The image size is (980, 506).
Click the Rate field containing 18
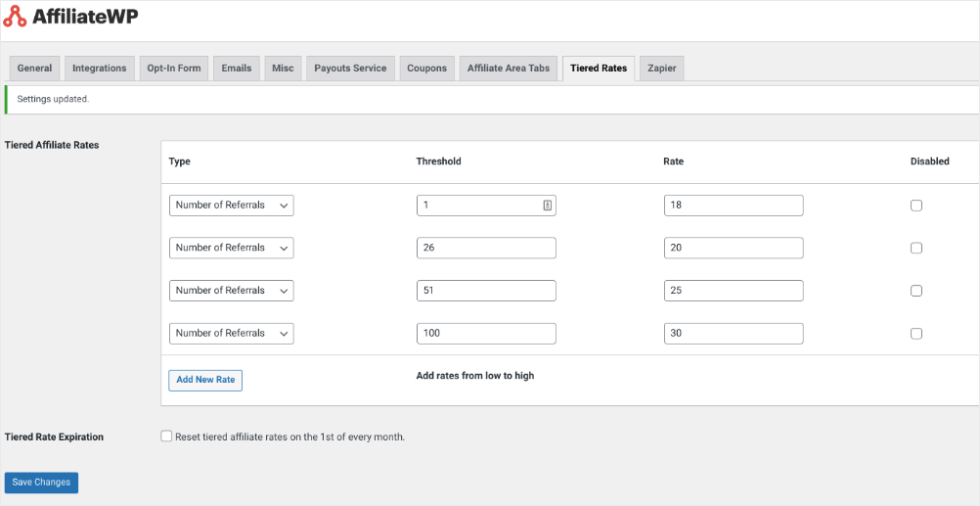734,206
